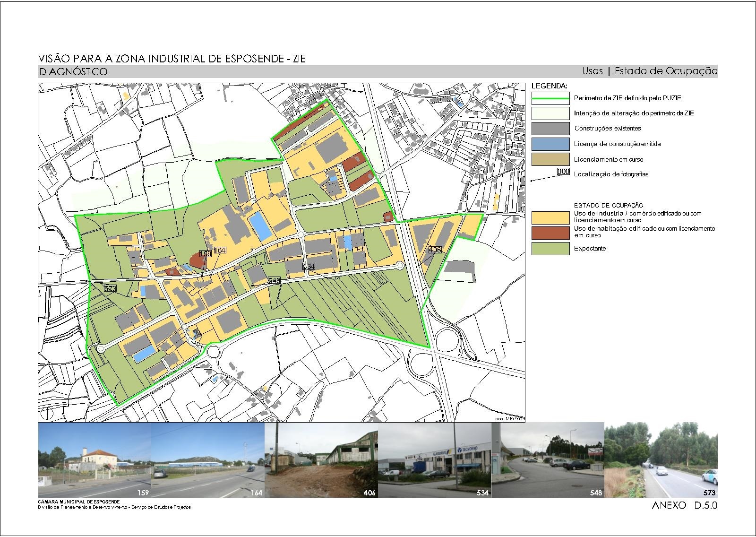Click the 'Usos | Estado de Ocupação' heading
756x537 pixels.
coord(650,71)
